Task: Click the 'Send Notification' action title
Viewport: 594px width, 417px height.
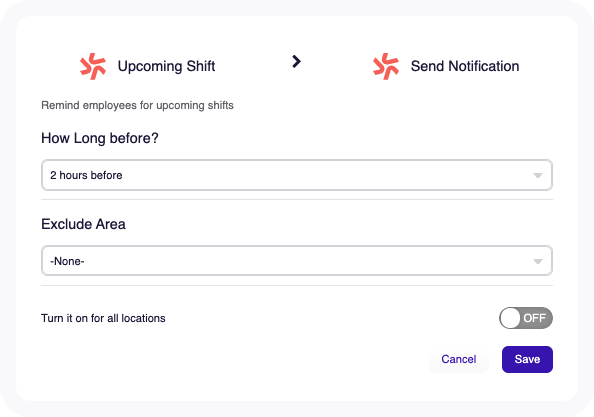Action: [x=465, y=66]
